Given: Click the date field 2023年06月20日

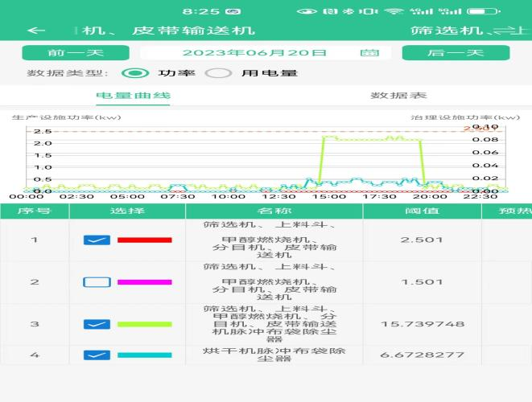Looking at the screenshot, I should 254,53.
